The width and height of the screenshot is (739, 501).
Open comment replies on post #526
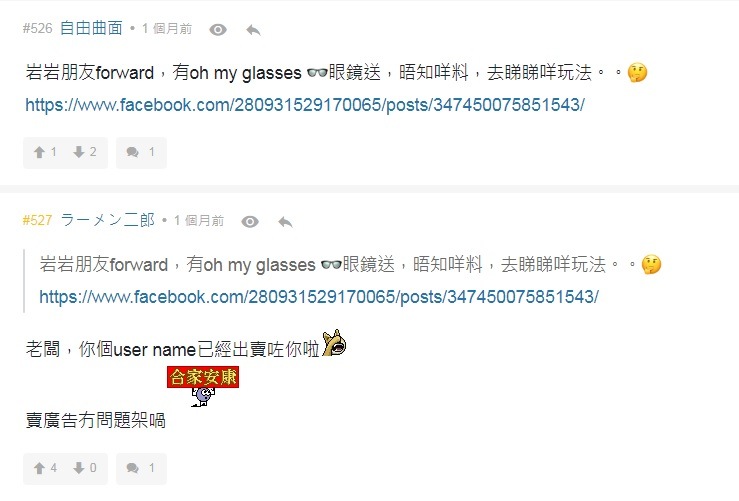click(141, 152)
